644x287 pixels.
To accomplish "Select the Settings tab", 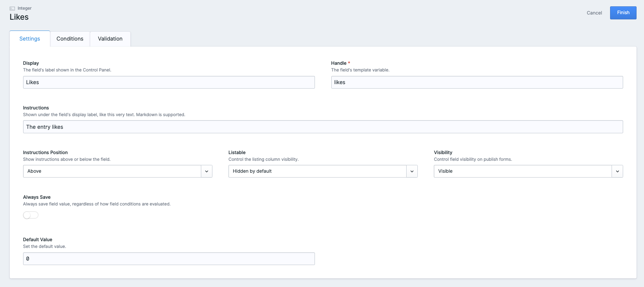I will pyautogui.click(x=30, y=39).
